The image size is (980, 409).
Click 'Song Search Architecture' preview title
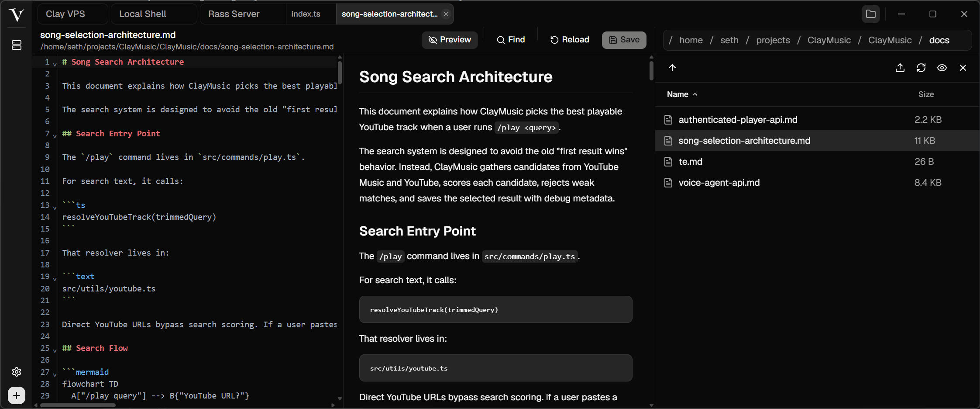[x=456, y=77]
